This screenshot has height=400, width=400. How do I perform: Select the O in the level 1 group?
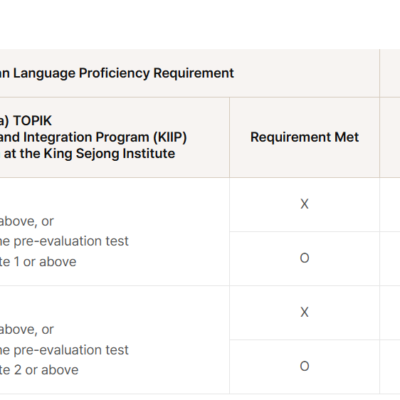click(x=304, y=258)
